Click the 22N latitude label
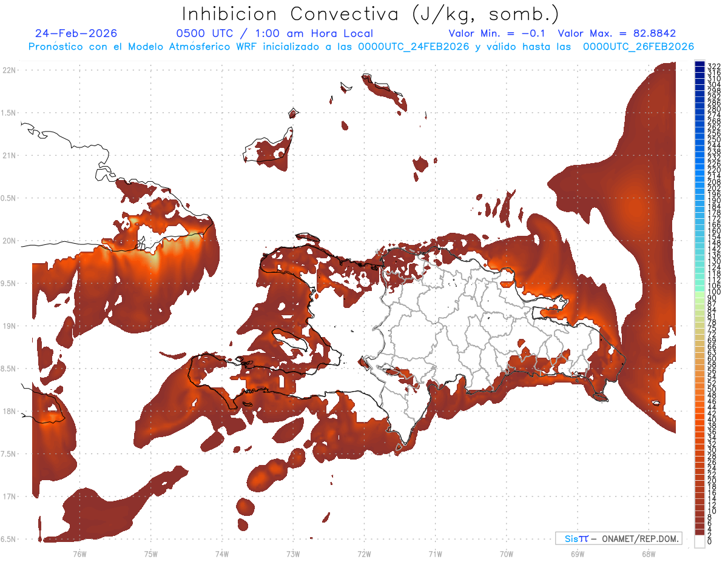This screenshot has height=562, width=728. pos(9,70)
